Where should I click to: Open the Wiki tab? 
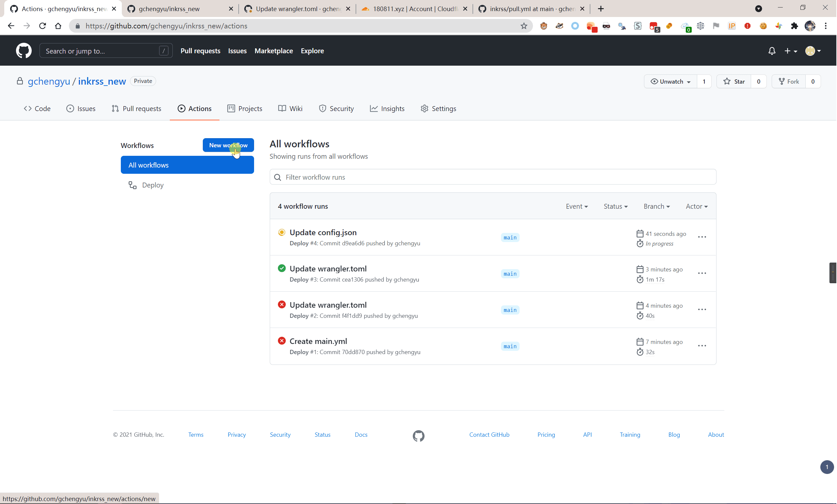tap(290, 109)
